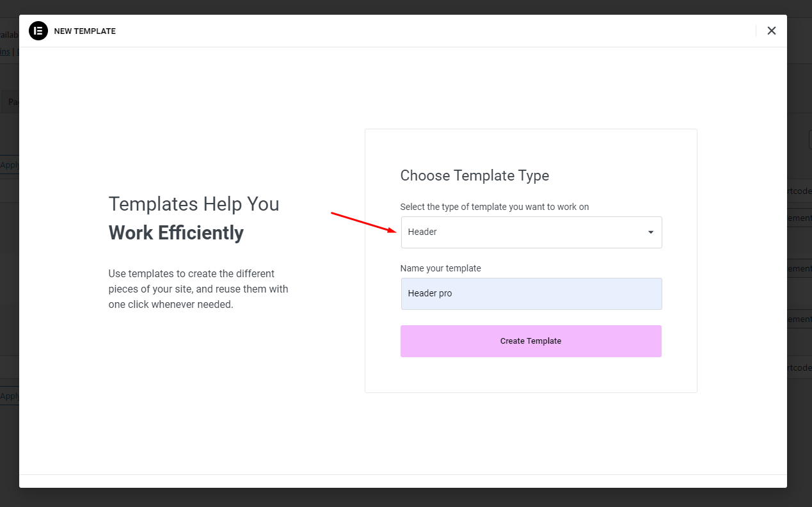Image resolution: width=812 pixels, height=507 pixels.
Task: Click the 'Templates Help You' heading
Action: click(x=194, y=204)
